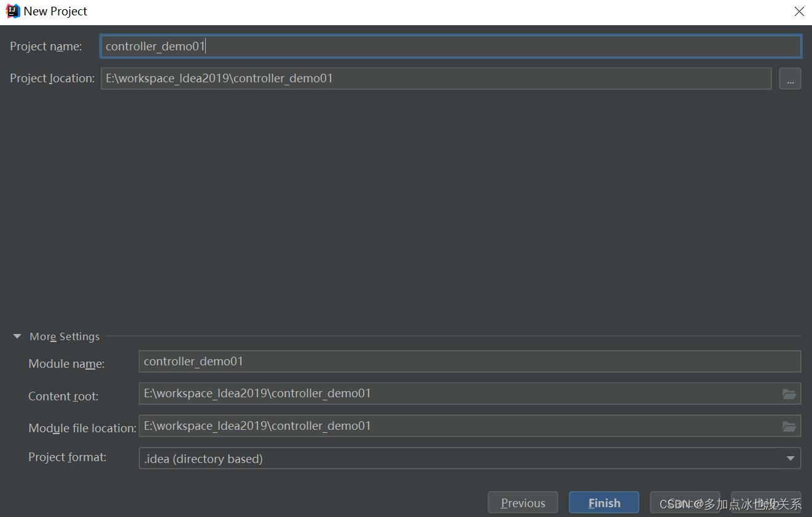Click the Project format label

click(x=67, y=457)
